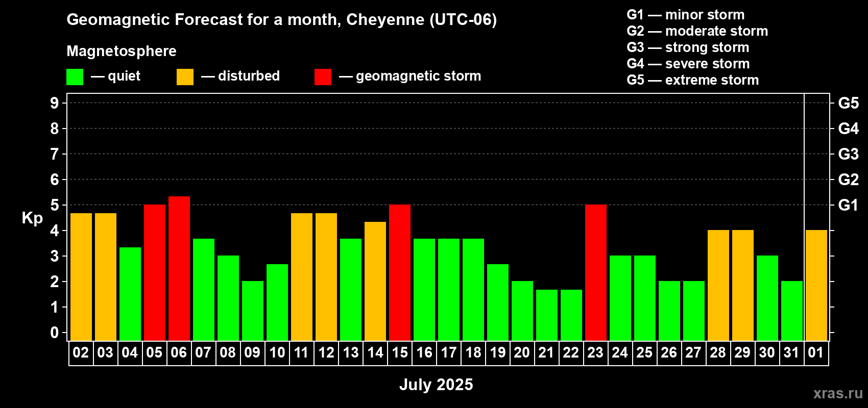Screen dimensions: 868x408
Task: Click date label 12 on the axis
Action: point(326,352)
